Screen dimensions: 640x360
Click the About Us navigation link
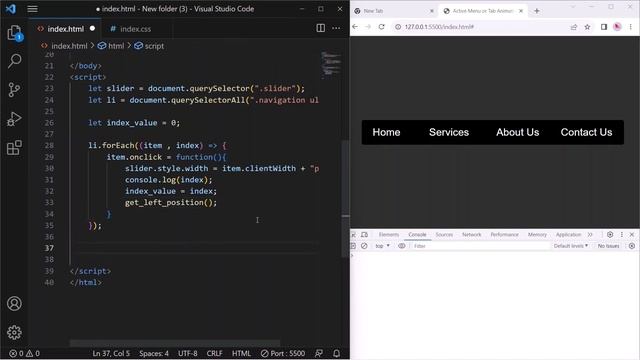[x=518, y=132]
